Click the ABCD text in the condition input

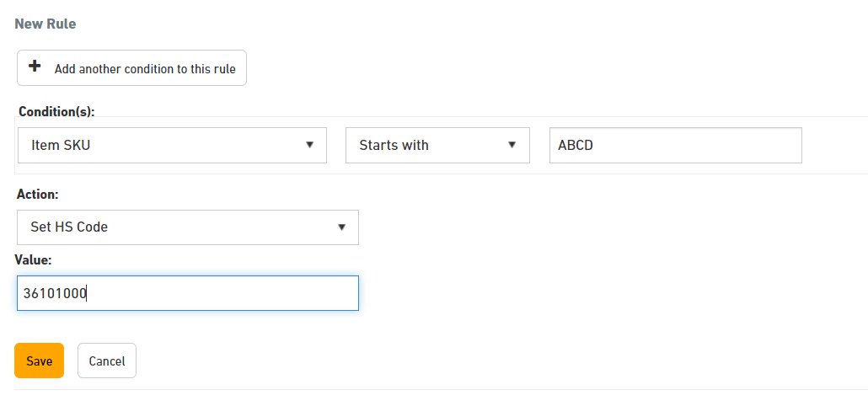click(576, 146)
